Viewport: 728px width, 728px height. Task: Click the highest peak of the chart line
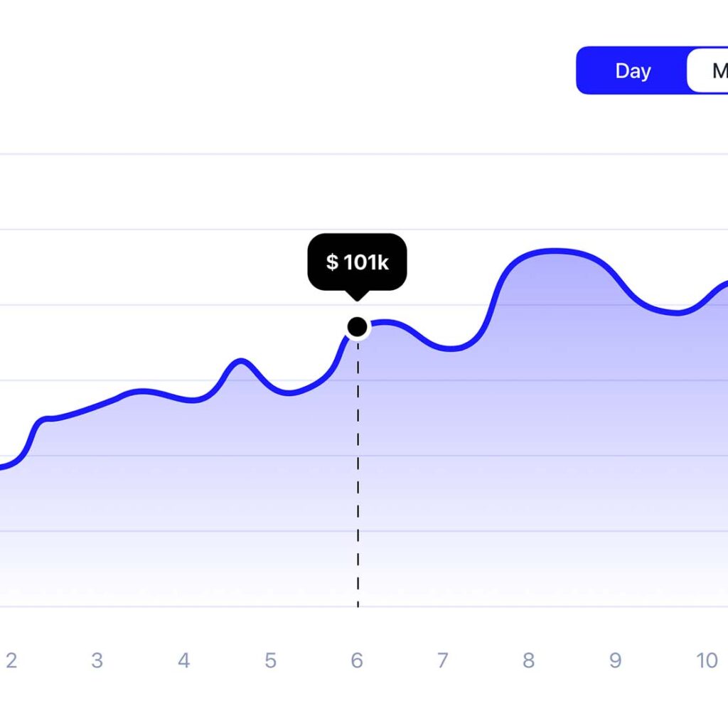555,250
